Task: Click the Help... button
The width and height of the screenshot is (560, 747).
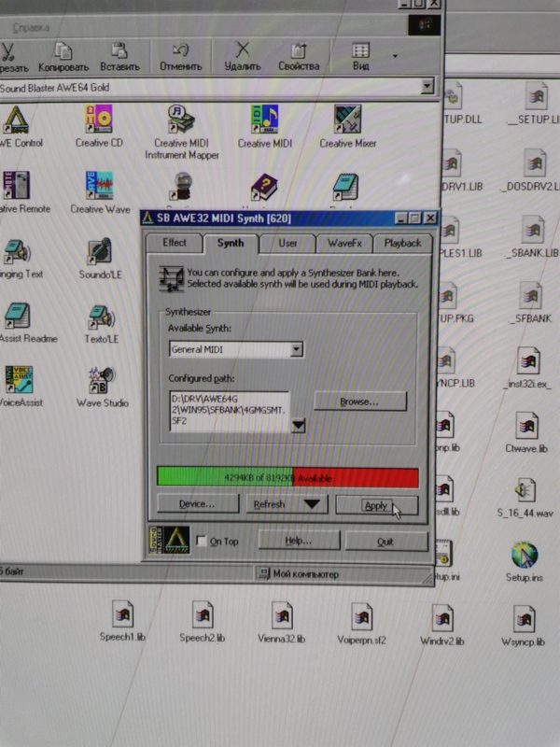Action: click(x=299, y=541)
